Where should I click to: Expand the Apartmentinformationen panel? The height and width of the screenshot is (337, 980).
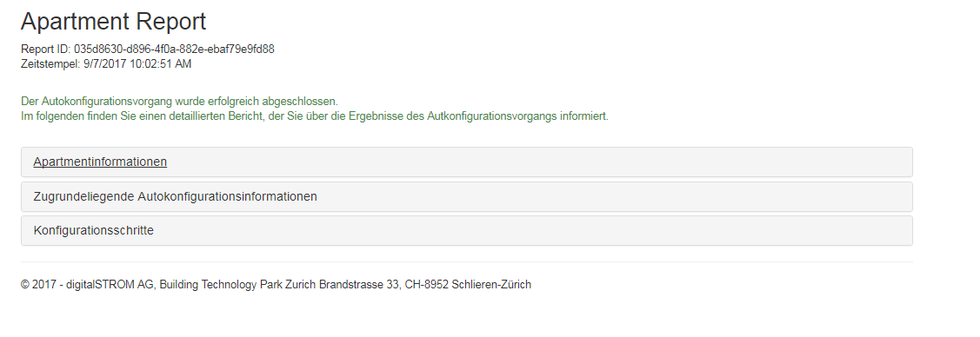[467, 162]
